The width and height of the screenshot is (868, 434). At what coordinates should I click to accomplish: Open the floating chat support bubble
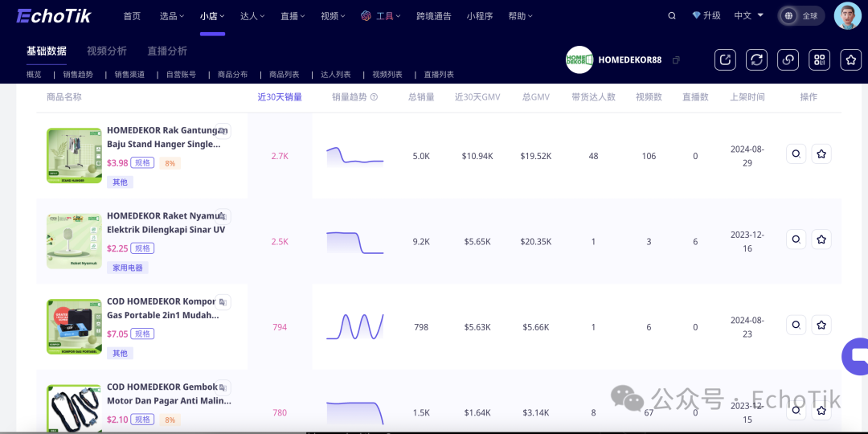pos(856,357)
